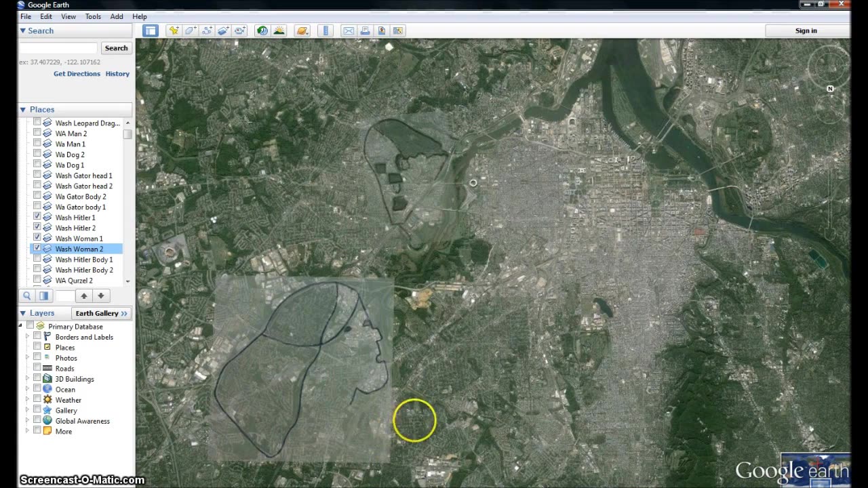Select the Ruler measurement tool
Screen dimensions: 868x488
tap(326, 30)
